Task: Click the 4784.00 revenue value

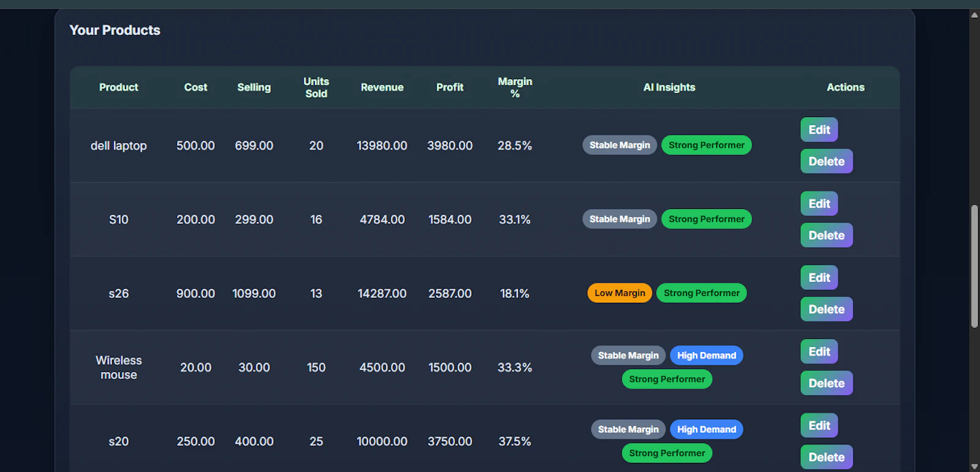Action: [382, 219]
